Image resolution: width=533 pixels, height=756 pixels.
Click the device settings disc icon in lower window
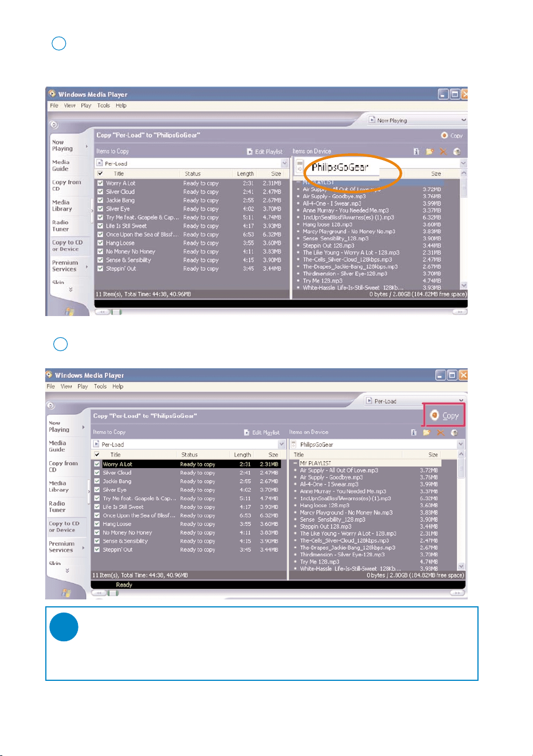(454, 432)
